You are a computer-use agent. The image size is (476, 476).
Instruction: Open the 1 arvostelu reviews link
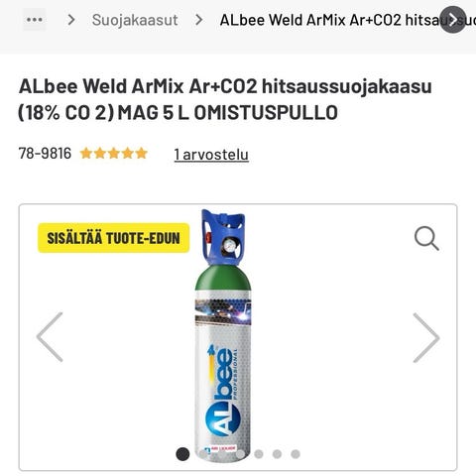tap(211, 154)
